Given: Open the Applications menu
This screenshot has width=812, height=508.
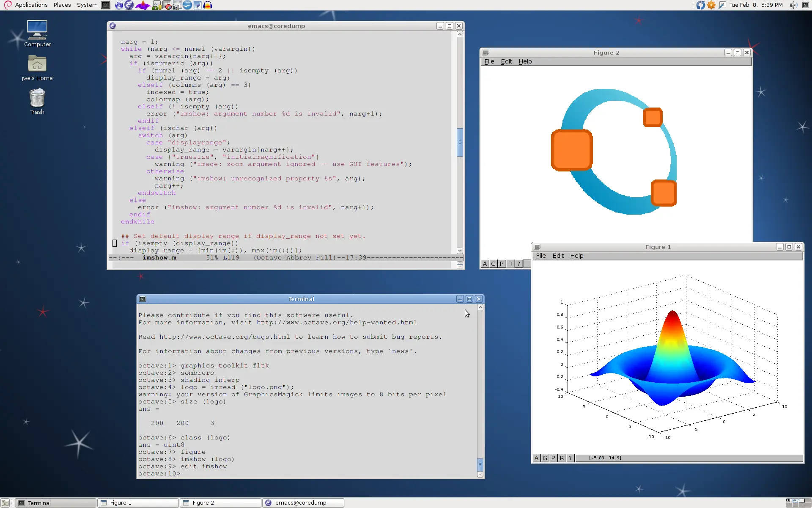Looking at the screenshot, I should (x=31, y=5).
